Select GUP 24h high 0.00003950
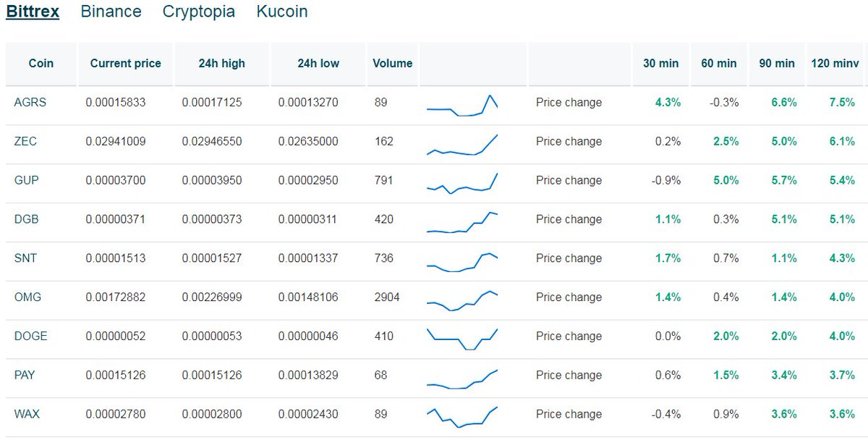The image size is (868, 440). 212,181
